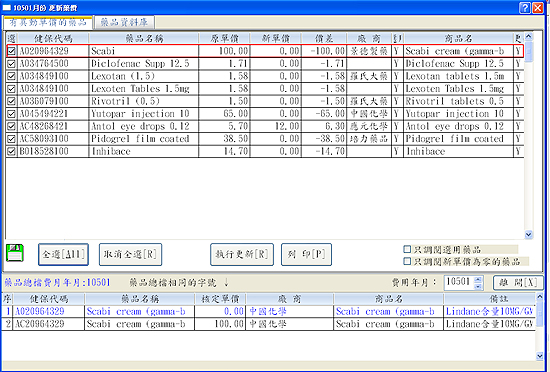The image size is (550, 372).
Task: Click the window icon in the title bar
Action: 7,8
